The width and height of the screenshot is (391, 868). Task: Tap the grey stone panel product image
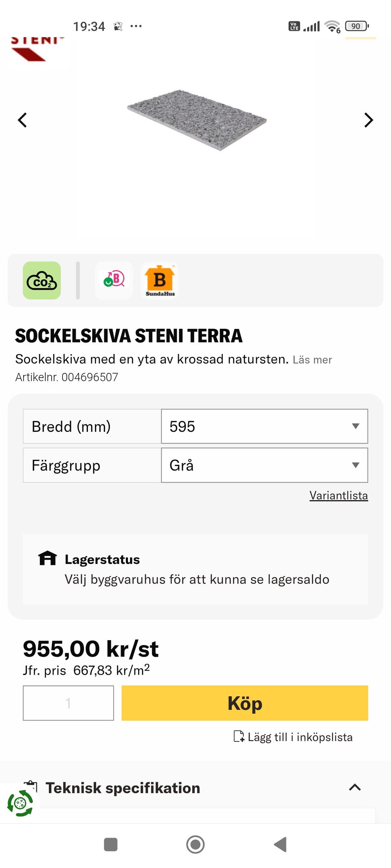[197, 119]
